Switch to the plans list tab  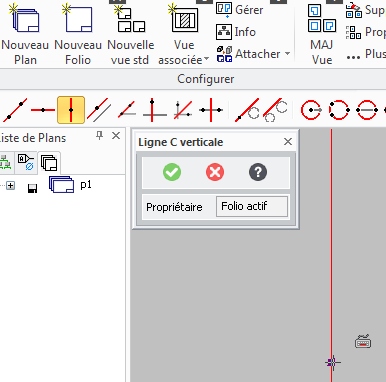[x=49, y=163]
